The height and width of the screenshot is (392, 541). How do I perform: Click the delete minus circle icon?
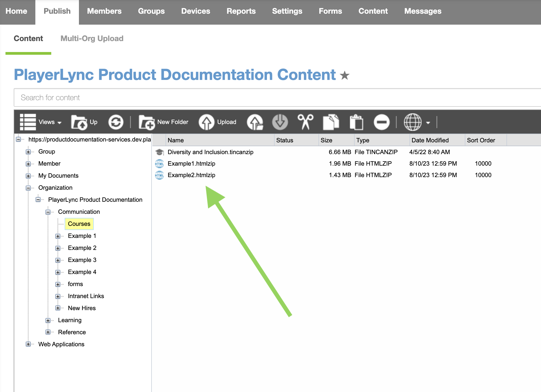[381, 122]
